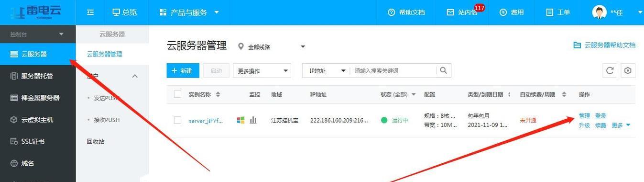This screenshot has width=644, height=182.
Task: Open 云服务器帮助文档 link
Action: coord(604,45)
